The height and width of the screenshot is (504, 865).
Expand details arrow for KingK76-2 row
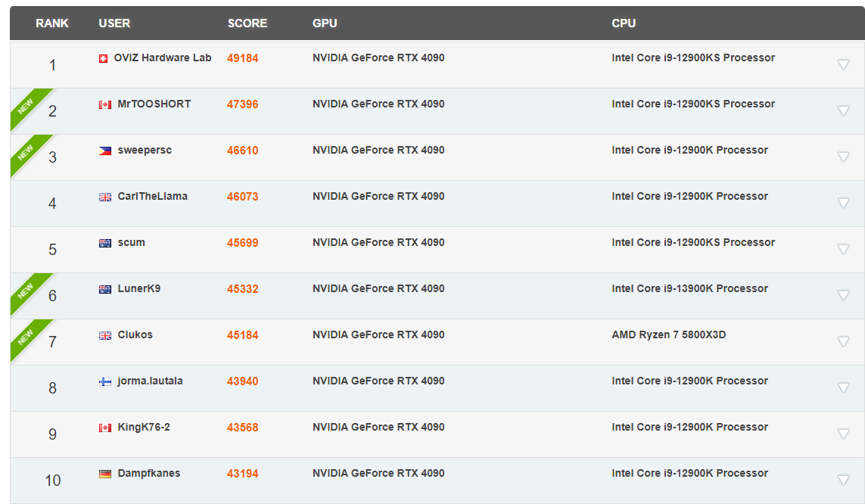point(843,434)
